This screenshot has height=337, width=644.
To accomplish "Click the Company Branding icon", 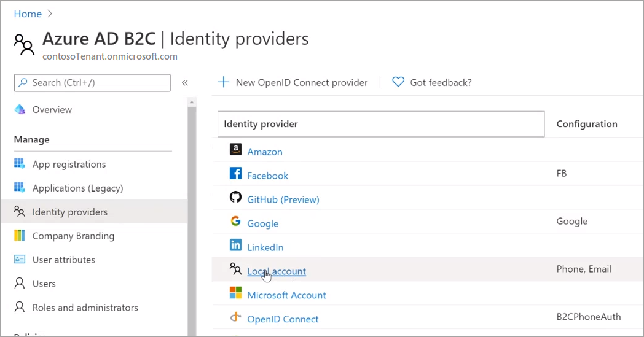I will pos(19,235).
